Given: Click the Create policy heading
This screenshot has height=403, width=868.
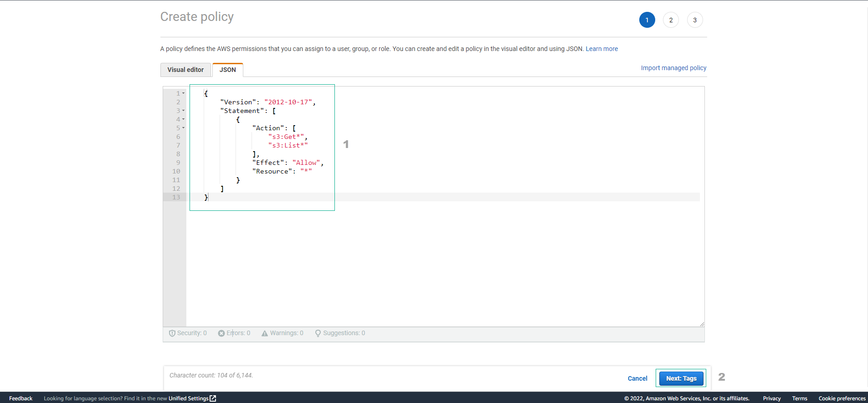Looking at the screenshot, I should point(197,17).
